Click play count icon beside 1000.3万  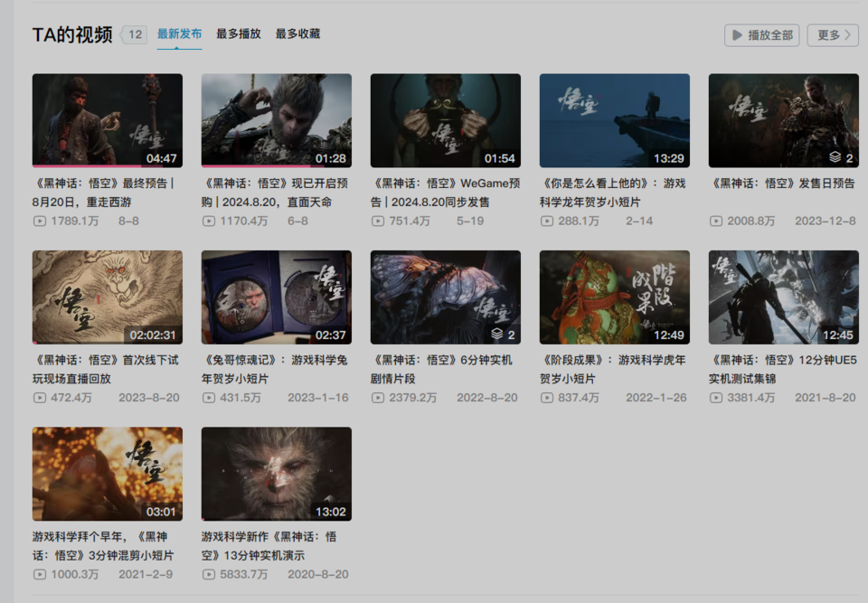[39, 574]
